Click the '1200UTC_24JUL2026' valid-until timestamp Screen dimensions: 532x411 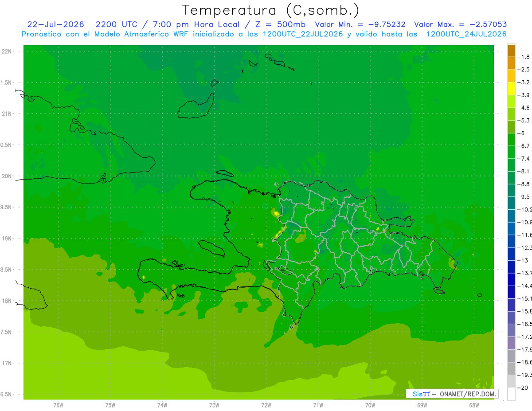point(466,34)
